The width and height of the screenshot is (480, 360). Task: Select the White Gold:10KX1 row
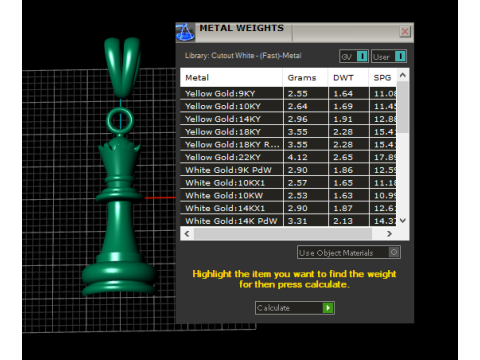click(x=288, y=183)
